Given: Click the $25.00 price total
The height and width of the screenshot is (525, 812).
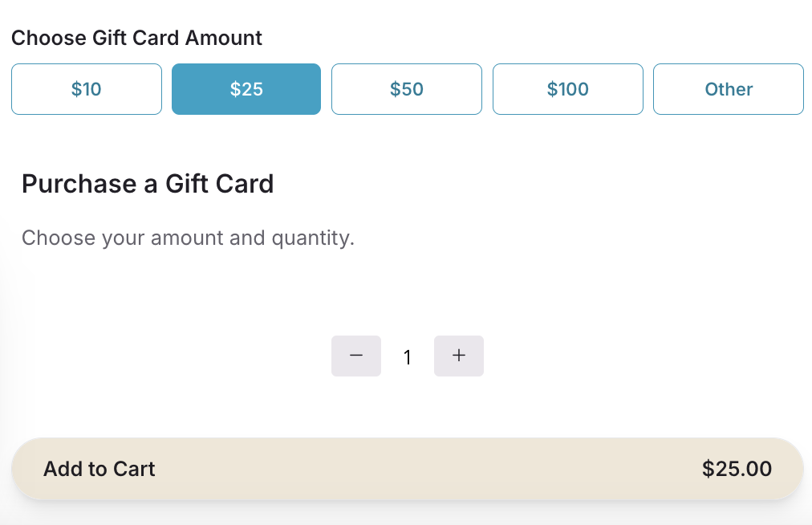Looking at the screenshot, I should coord(736,469).
